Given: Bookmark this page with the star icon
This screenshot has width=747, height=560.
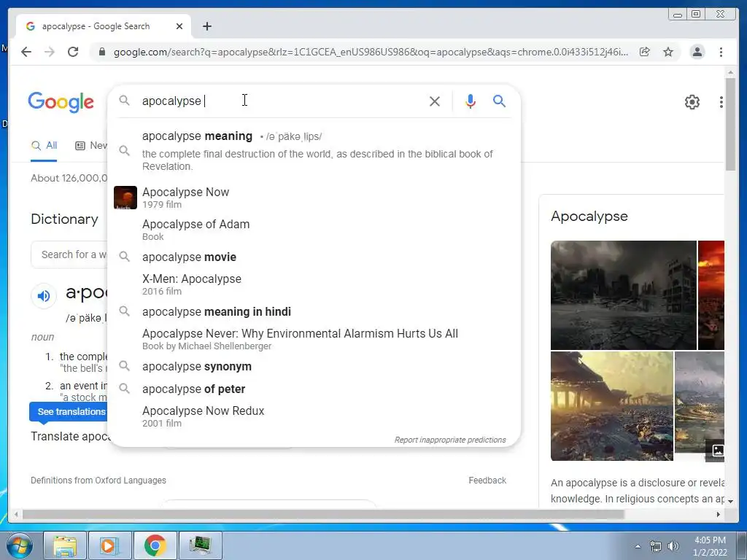Looking at the screenshot, I should (668, 52).
